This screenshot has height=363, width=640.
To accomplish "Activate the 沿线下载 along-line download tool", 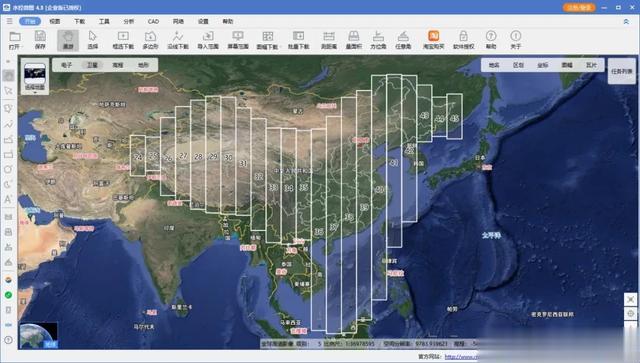I will [178, 40].
